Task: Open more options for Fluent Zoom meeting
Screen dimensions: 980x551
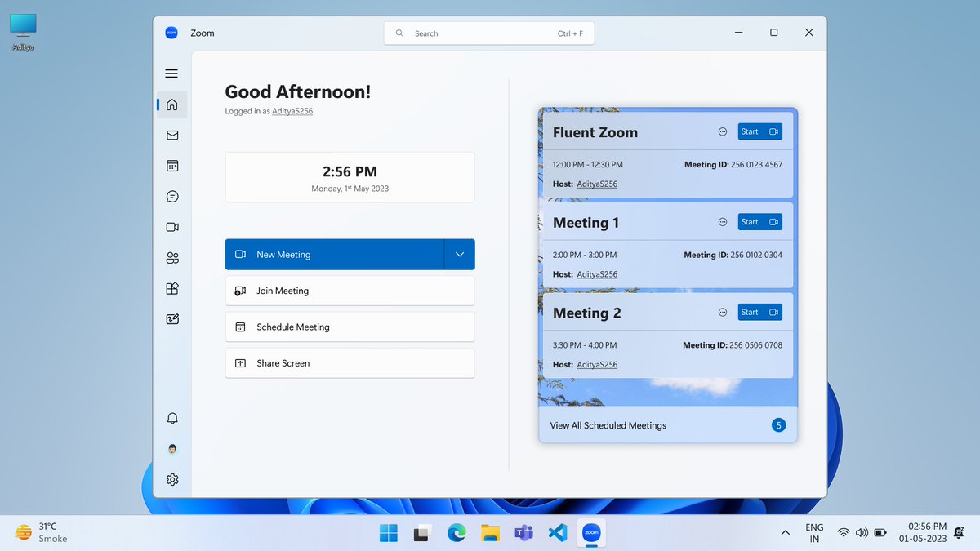Action: [x=722, y=131]
